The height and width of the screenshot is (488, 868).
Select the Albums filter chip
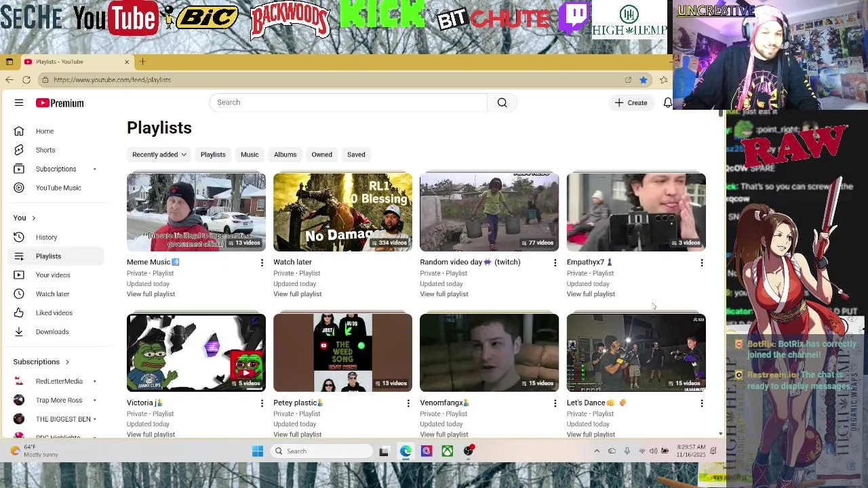tap(285, 155)
